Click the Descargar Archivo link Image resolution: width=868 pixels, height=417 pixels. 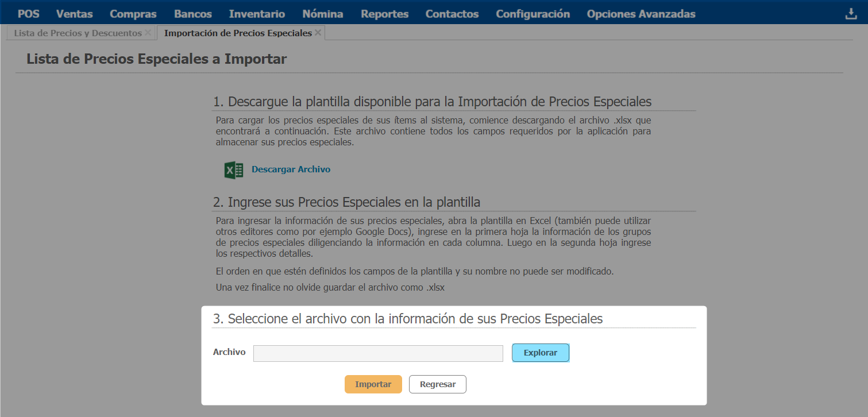point(291,169)
